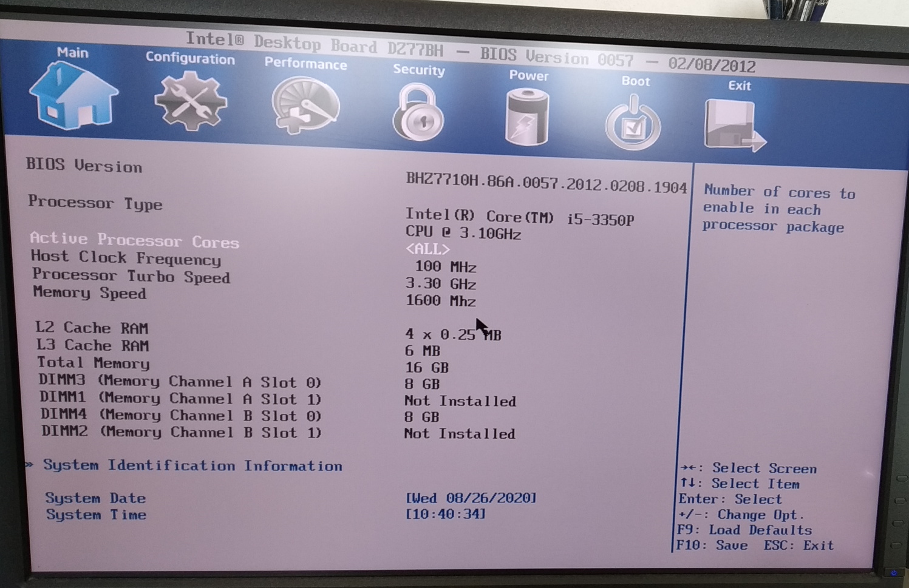Click the Exit floppy disk icon
Screen dimensions: 909x588
point(733,121)
